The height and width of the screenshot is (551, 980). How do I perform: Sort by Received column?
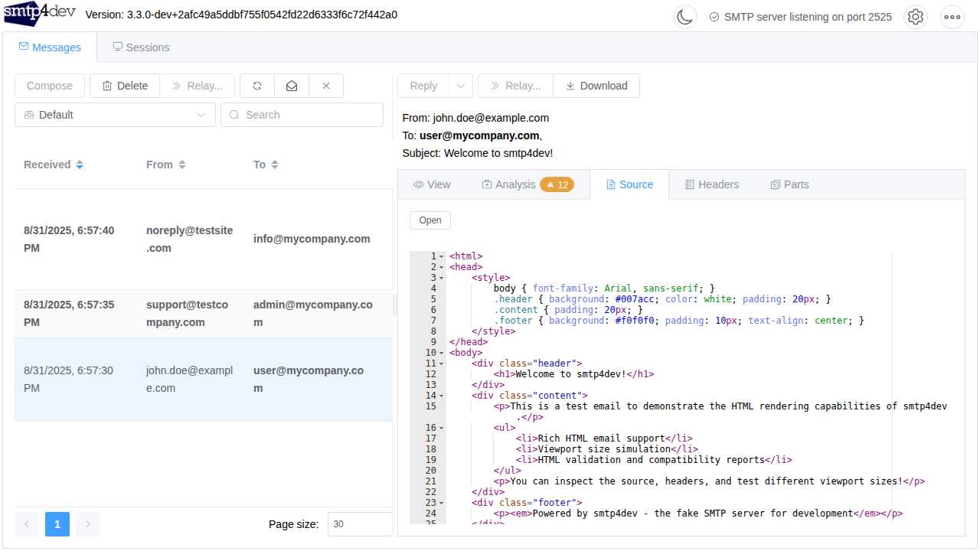pyautogui.click(x=80, y=165)
